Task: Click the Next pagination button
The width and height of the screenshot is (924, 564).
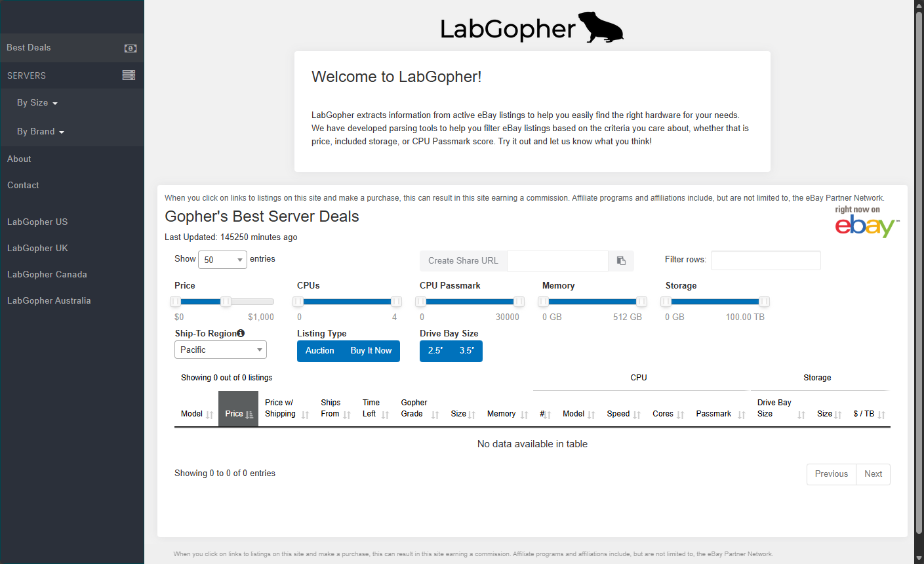Action: pos(873,474)
